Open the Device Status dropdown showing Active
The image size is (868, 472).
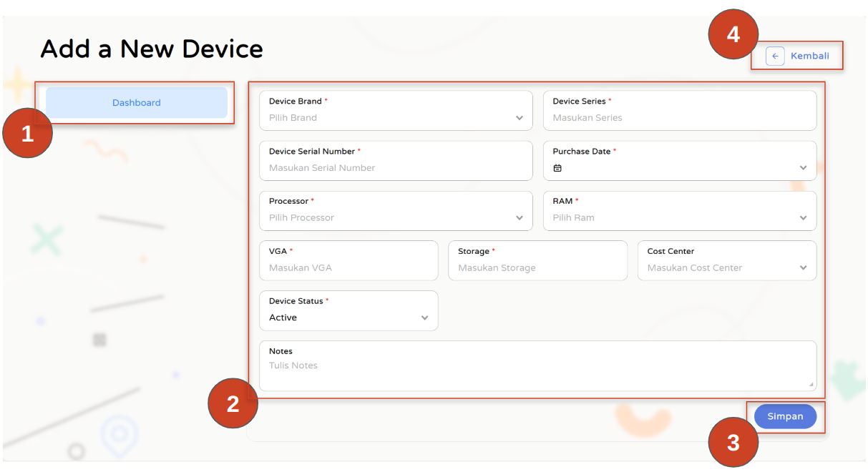coord(424,318)
